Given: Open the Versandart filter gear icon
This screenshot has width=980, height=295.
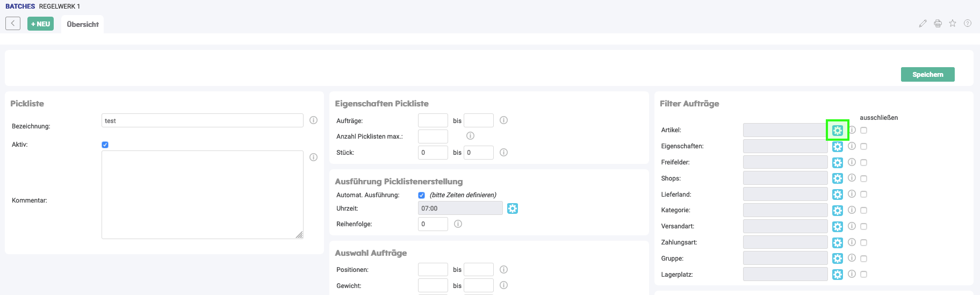Looking at the screenshot, I should point(837,226).
